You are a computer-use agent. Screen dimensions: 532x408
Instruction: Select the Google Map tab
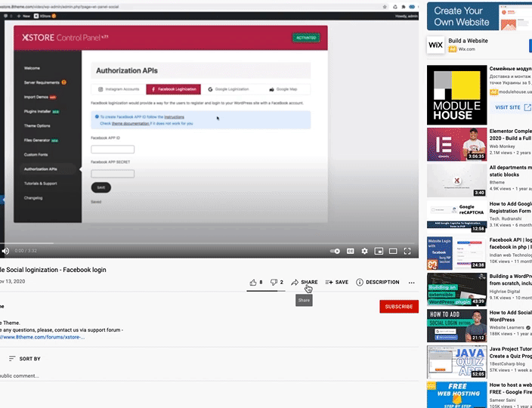(283, 89)
